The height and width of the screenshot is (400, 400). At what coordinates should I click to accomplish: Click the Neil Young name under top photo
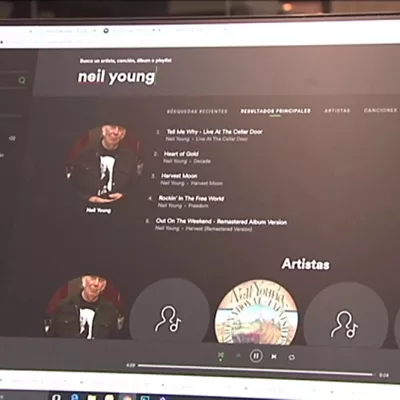tap(99, 210)
